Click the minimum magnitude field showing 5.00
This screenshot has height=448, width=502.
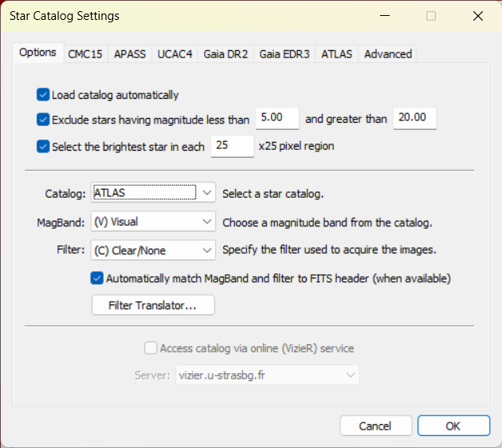277,119
